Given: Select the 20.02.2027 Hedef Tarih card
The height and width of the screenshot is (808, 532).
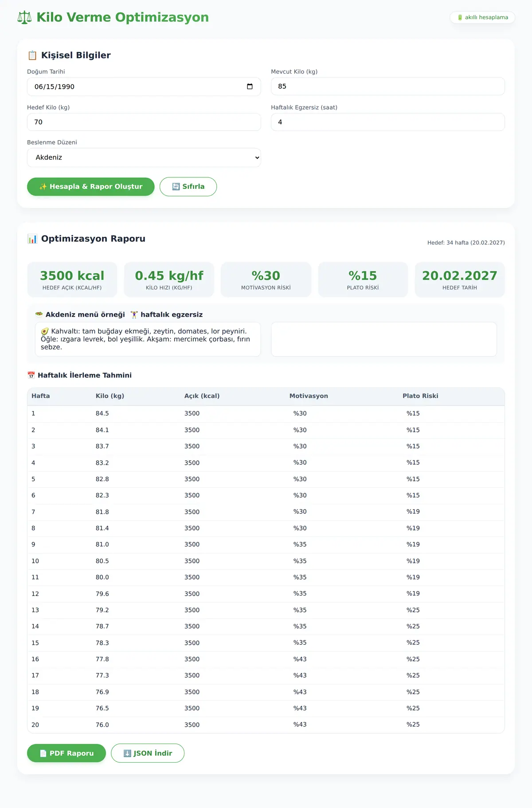Looking at the screenshot, I should click(460, 279).
